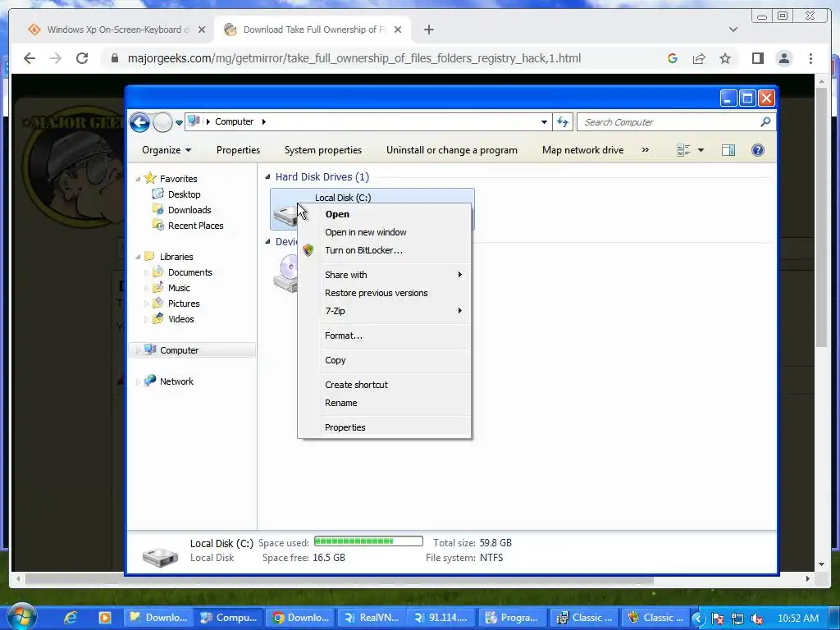This screenshot has width=840, height=630.
Task: Launch Internet Explorer from taskbar
Action: point(71,618)
